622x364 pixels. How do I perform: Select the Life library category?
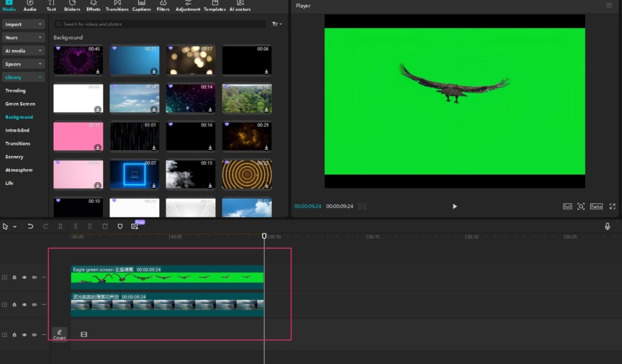[9, 183]
